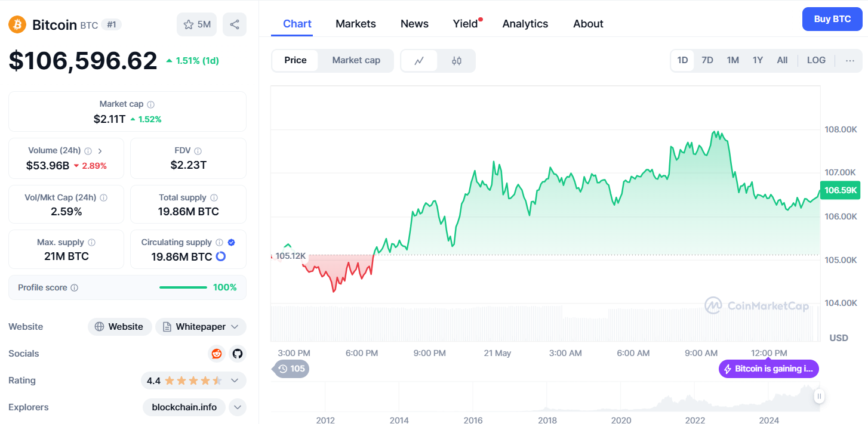
Task: Click the Circulating supply info icon
Action: pyautogui.click(x=219, y=243)
